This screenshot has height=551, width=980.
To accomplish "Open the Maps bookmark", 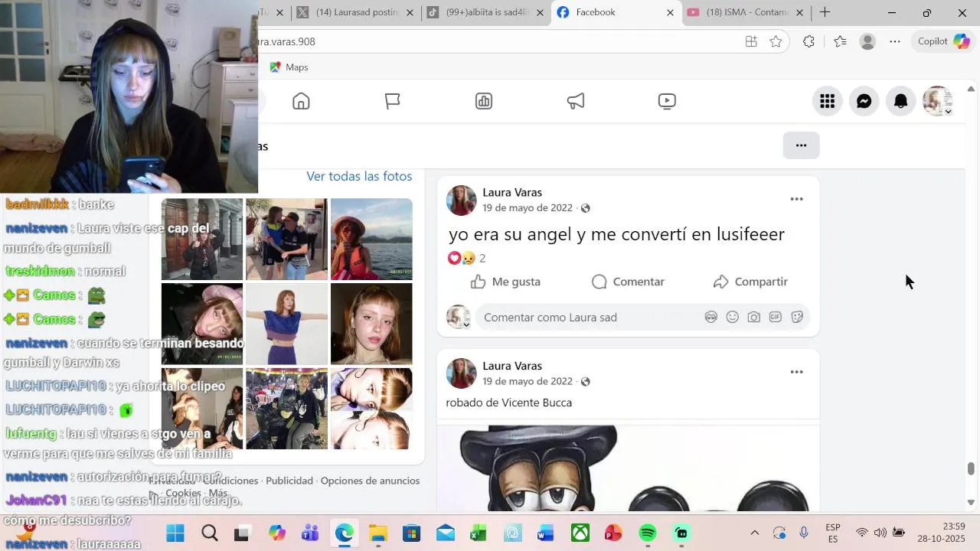I will [289, 67].
